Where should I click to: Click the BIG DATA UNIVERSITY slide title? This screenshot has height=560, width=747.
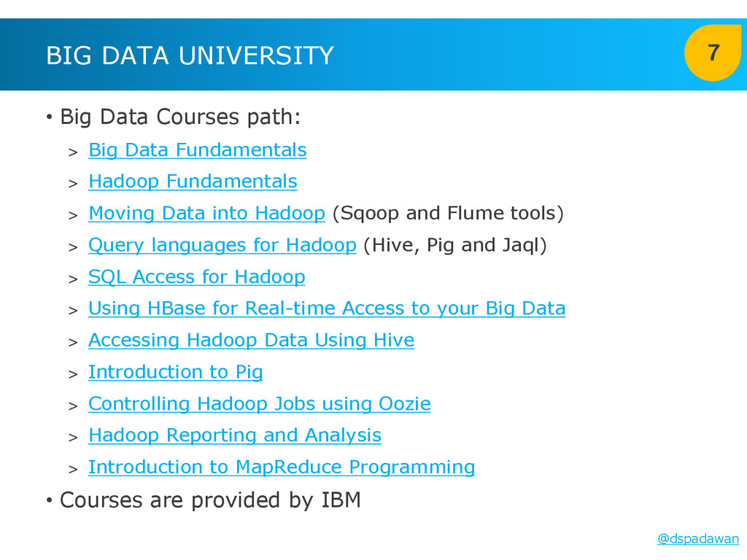[x=190, y=55]
